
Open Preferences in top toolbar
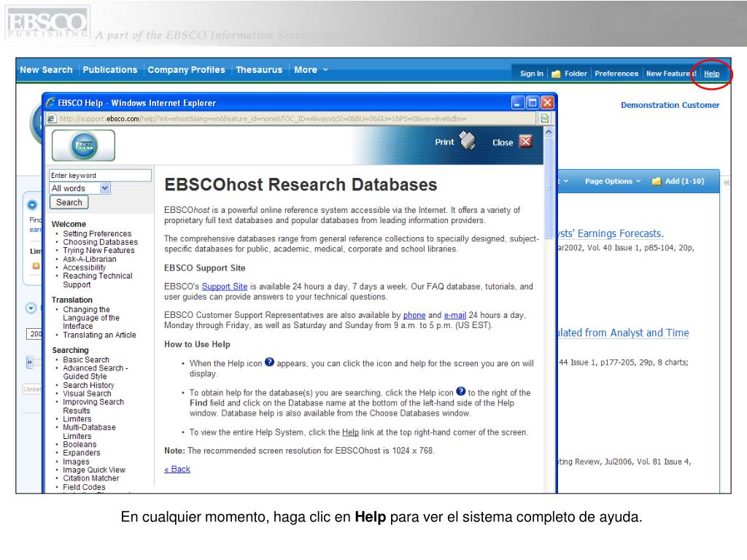coord(616,74)
